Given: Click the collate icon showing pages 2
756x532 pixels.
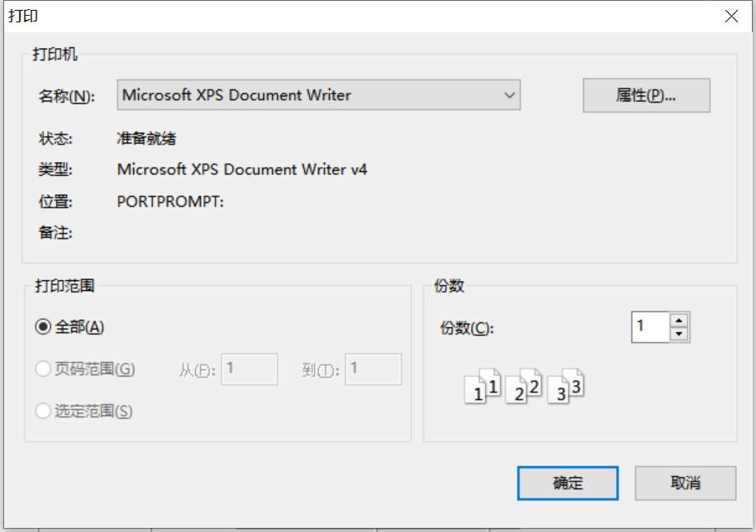Looking at the screenshot, I should point(524,387).
